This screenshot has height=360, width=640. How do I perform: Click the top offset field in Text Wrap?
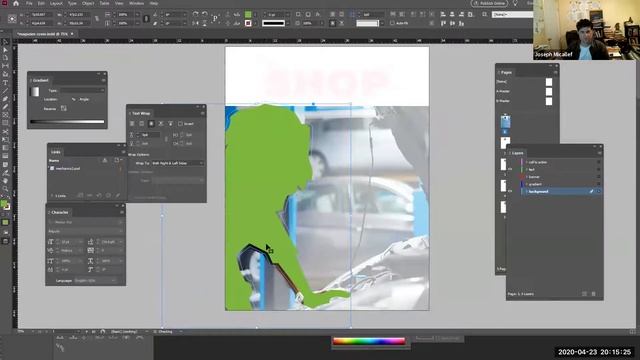[x=149, y=135]
